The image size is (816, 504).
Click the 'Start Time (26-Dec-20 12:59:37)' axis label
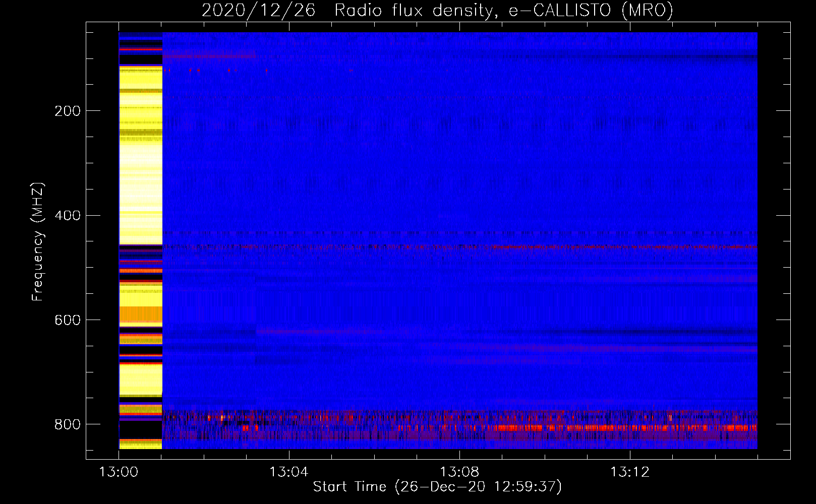coord(437,487)
